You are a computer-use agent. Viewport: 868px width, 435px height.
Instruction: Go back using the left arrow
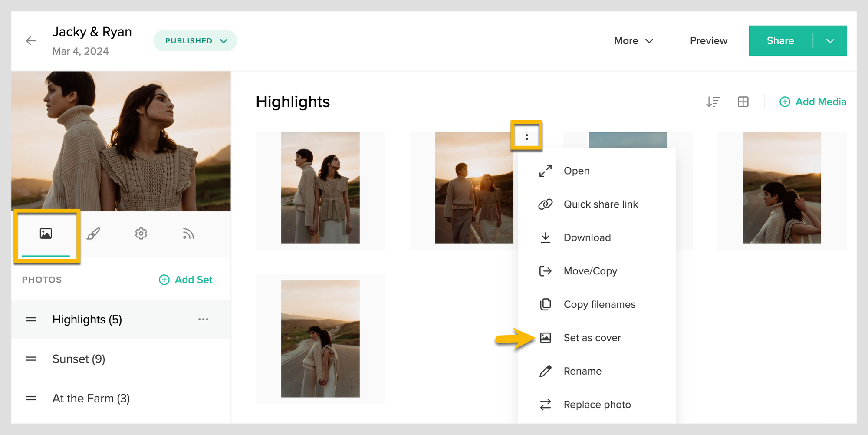click(x=31, y=41)
